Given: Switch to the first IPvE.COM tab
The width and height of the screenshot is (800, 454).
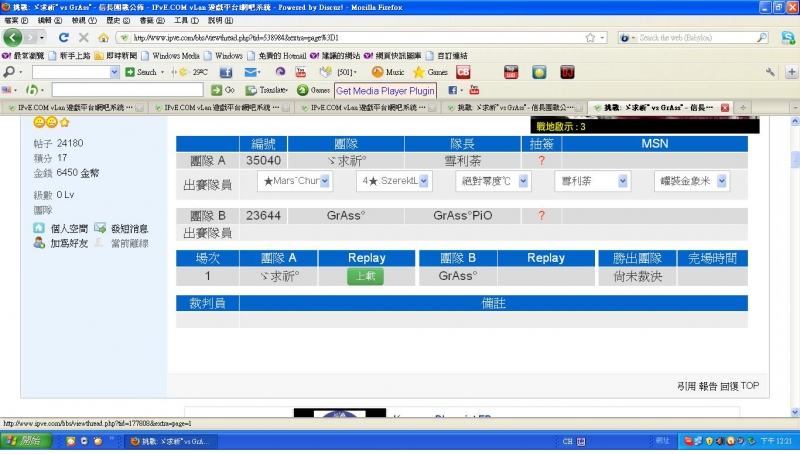Looking at the screenshot, I should [x=74, y=108].
